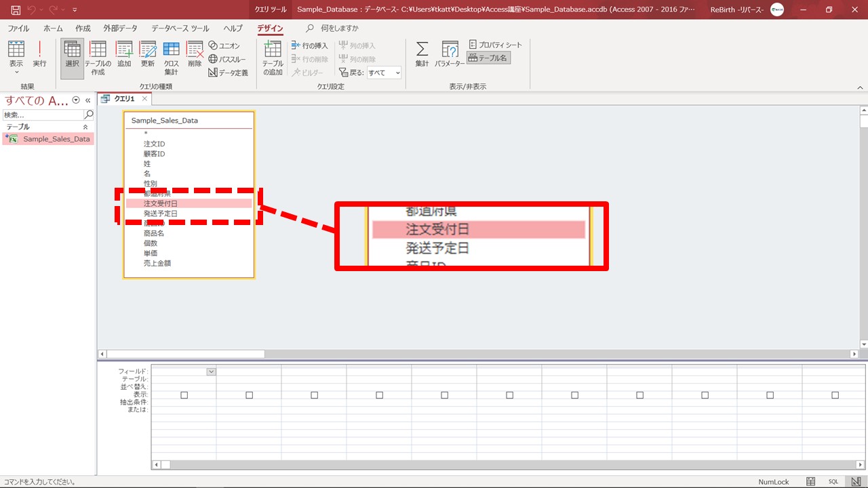The width and height of the screenshot is (868, 488).
Task: Check the 表示 box in second grid column
Action: tap(249, 395)
